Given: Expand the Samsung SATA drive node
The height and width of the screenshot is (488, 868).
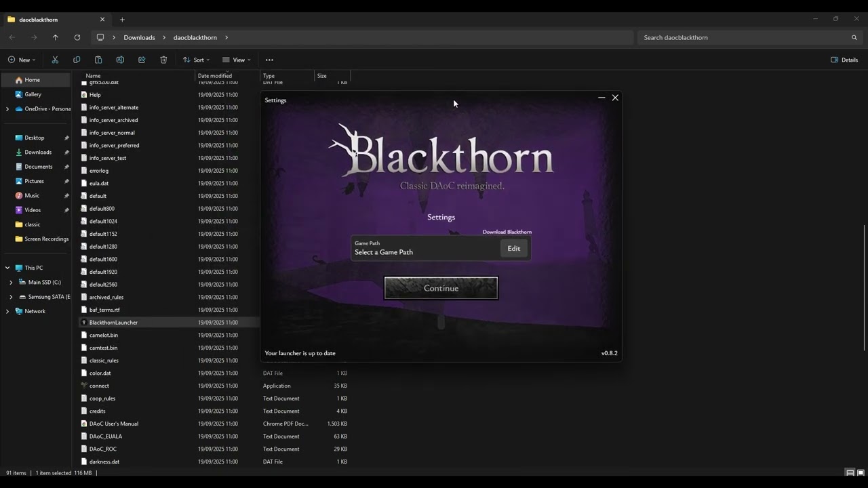Looking at the screenshot, I should point(11,297).
